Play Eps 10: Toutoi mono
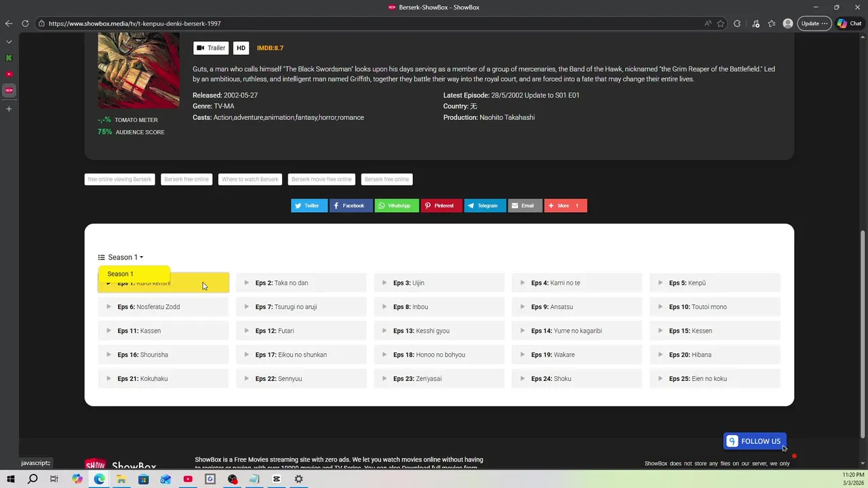Image resolution: width=868 pixels, height=488 pixels. [715, 307]
